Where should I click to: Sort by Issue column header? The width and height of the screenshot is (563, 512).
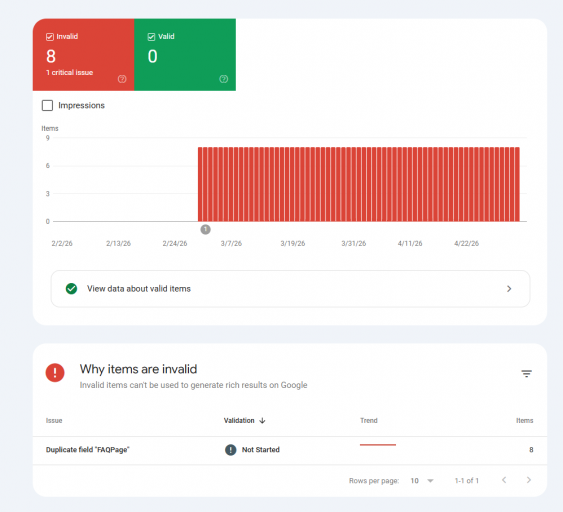(x=54, y=420)
